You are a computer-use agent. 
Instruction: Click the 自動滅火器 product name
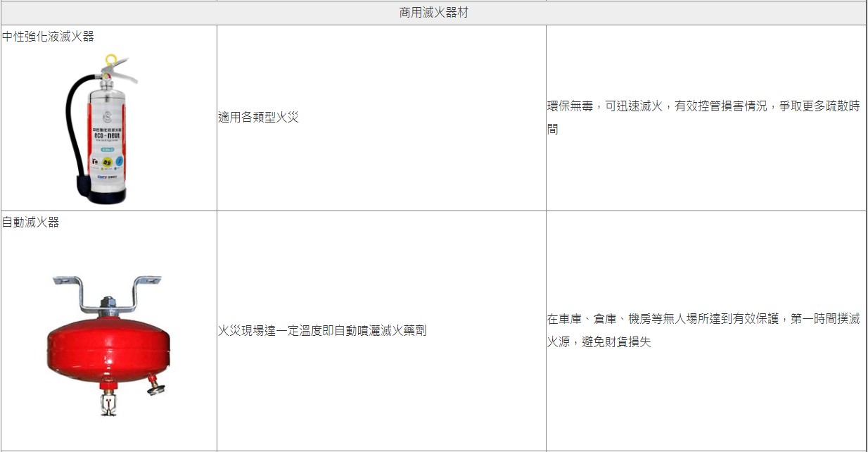coord(30,222)
